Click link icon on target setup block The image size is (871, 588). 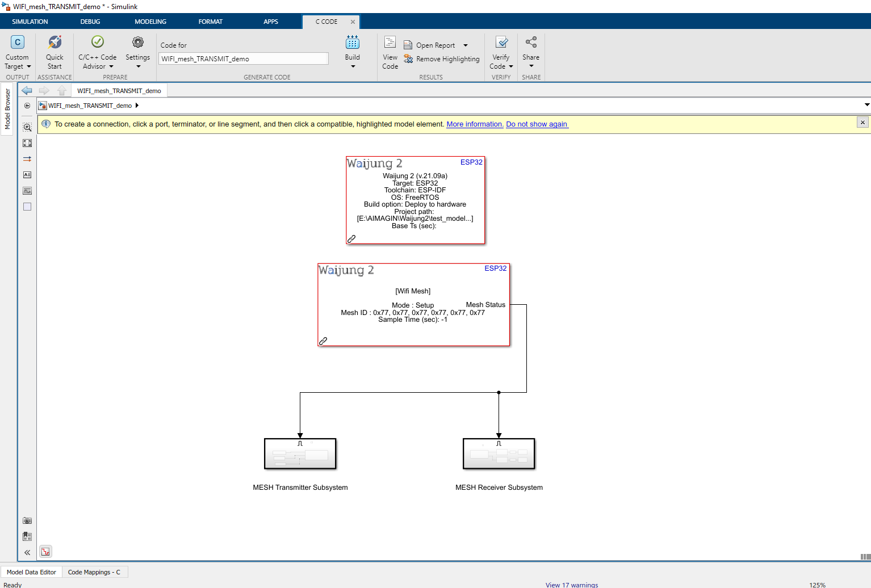(351, 239)
